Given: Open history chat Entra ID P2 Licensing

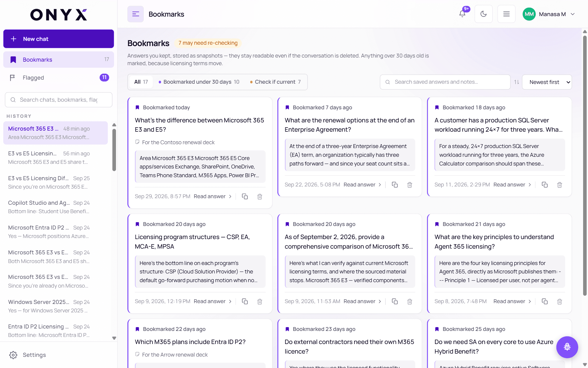Looking at the screenshot, I should pos(55,331).
